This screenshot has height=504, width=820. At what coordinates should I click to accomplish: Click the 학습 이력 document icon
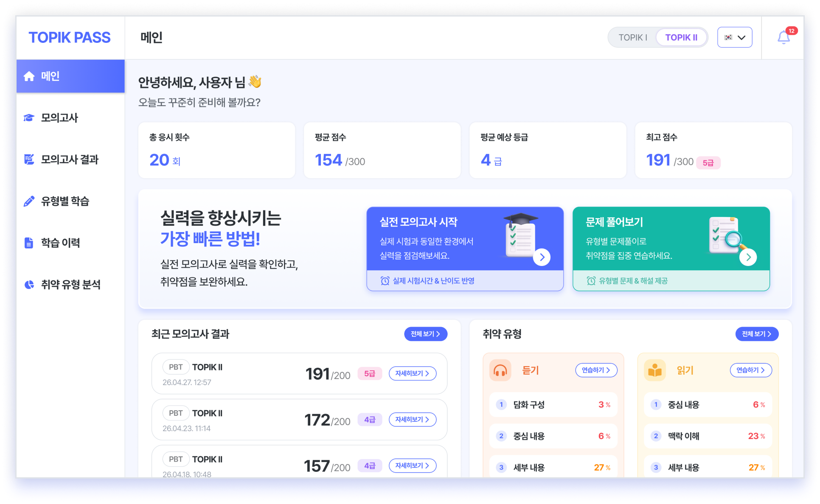[28, 242]
